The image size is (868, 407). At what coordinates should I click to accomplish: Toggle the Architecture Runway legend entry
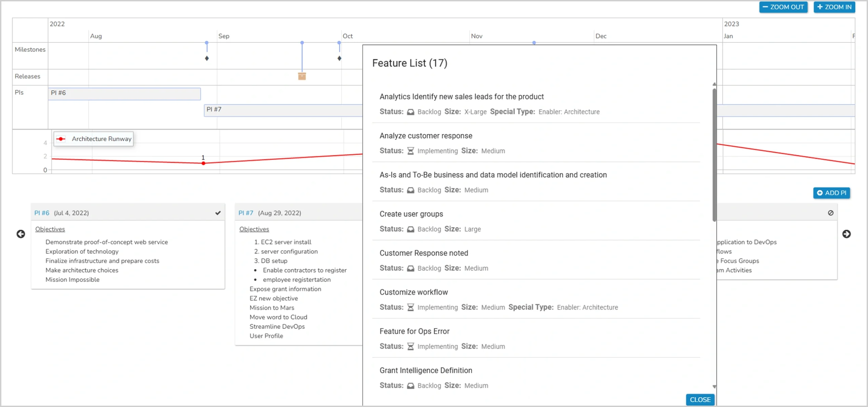[x=94, y=139]
